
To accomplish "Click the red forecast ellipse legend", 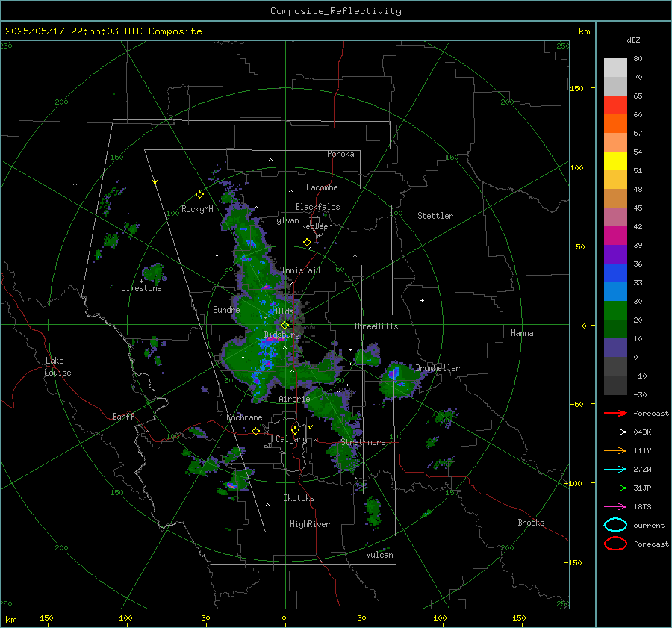I will [x=615, y=544].
